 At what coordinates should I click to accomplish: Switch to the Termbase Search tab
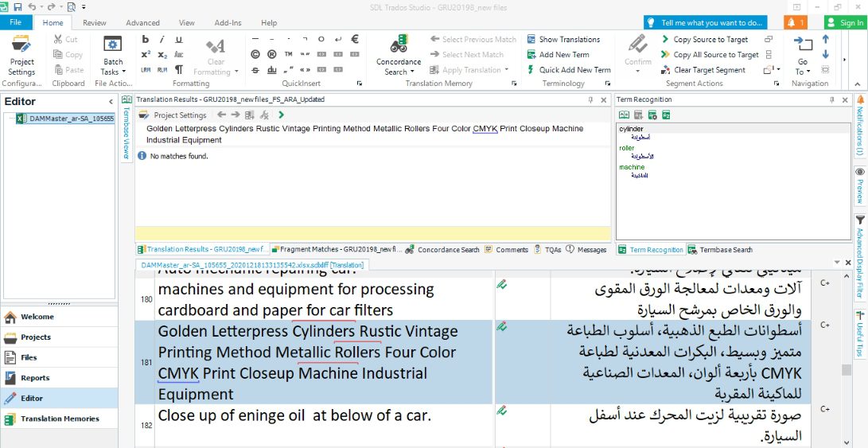click(x=720, y=250)
